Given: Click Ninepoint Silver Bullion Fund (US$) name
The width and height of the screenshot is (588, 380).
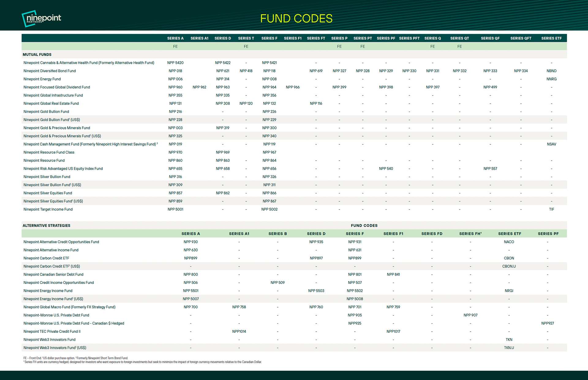Looking at the screenshot, I should point(52,185).
